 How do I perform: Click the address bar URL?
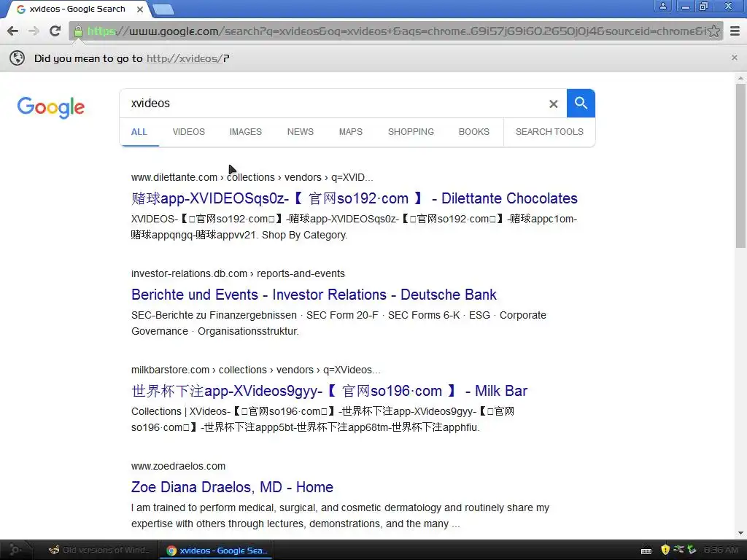pos(395,31)
